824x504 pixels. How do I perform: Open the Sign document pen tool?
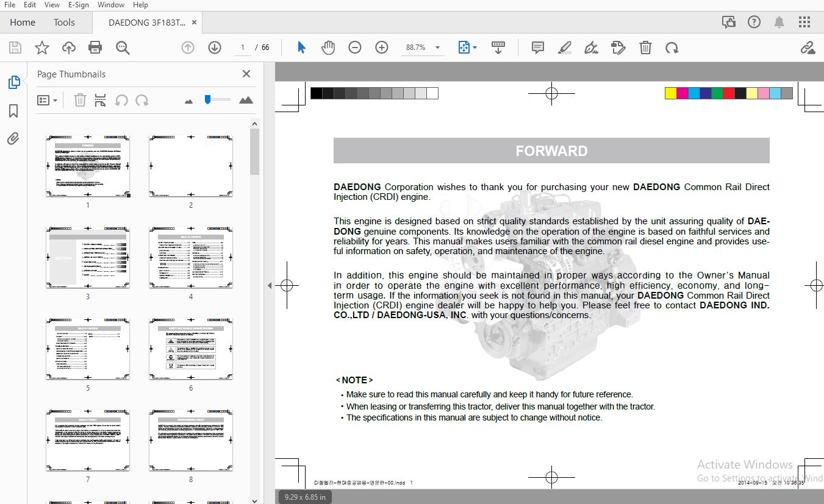tap(591, 48)
